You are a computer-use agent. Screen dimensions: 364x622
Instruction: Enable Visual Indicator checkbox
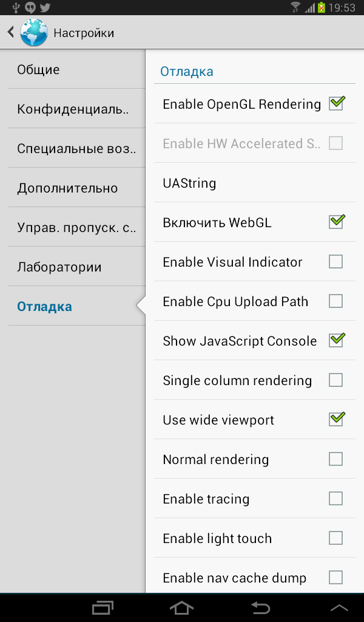[335, 262]
